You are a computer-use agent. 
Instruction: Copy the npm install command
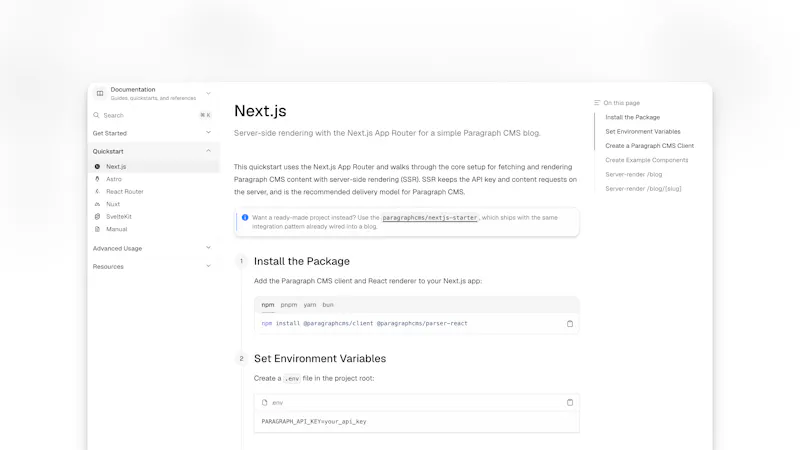point(570,323)
